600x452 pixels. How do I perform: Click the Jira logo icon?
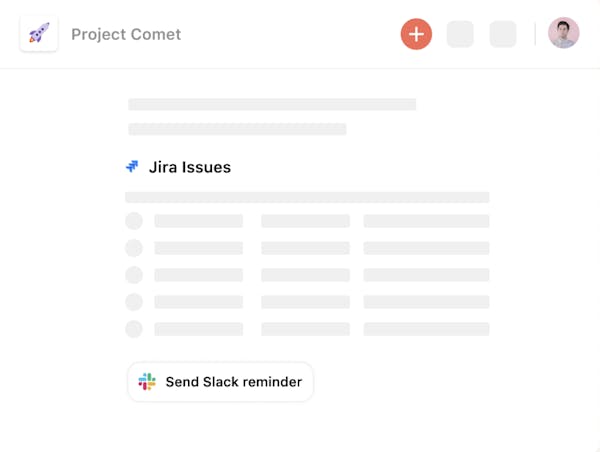coord(132,167)
